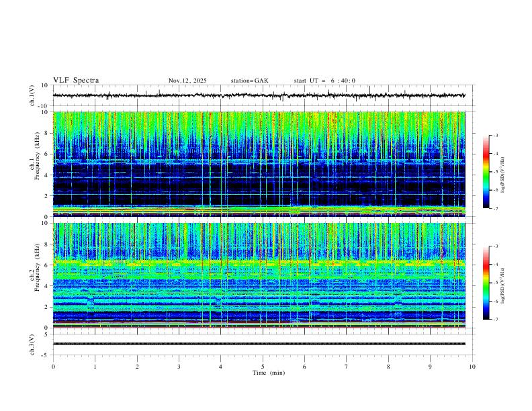Click the "ch.3(V)" axis label
This screenshot has width=532, height=411.
coord(32,345)
